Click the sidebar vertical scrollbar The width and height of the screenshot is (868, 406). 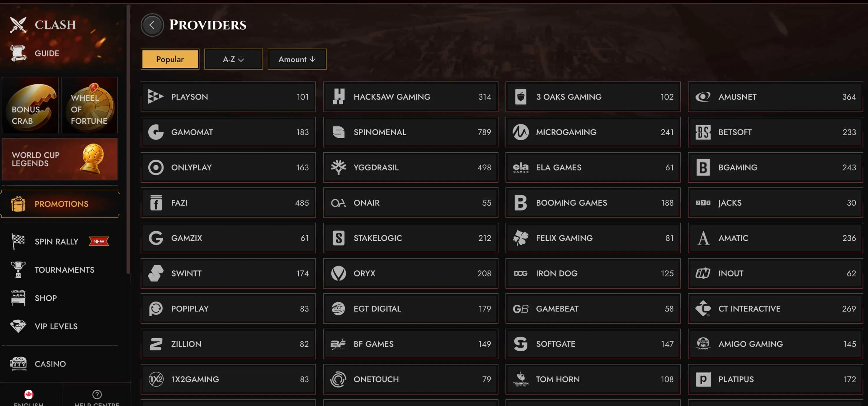pos(128,140)
